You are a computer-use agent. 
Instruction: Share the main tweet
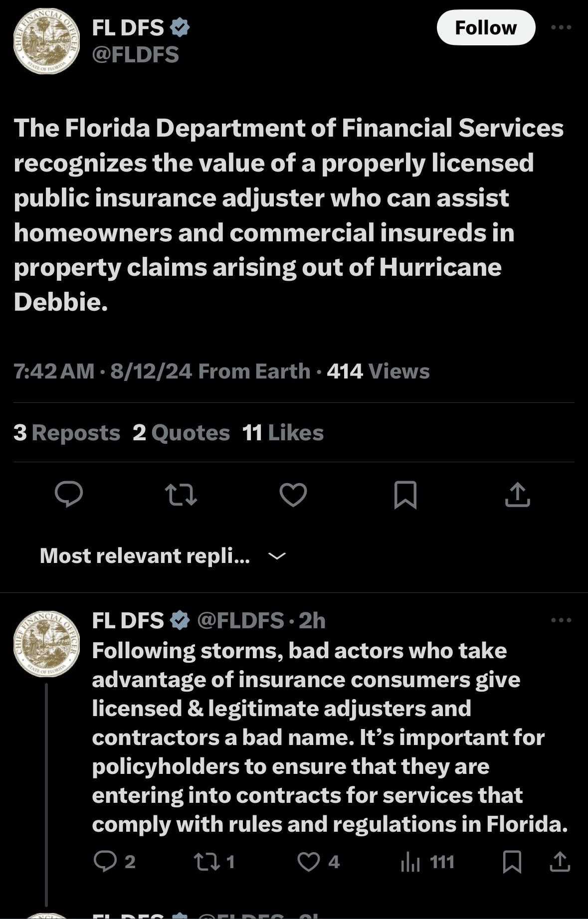pos(518,495)
